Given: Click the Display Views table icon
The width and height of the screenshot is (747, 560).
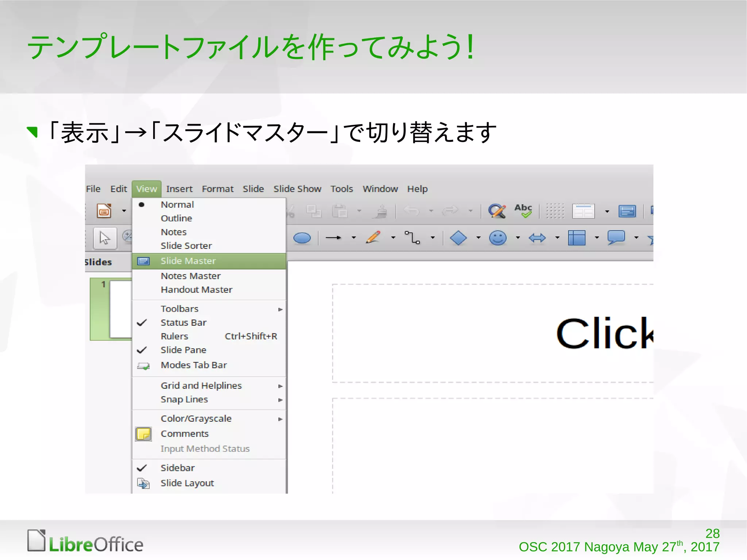Looking at the screenshot, I should [583, 211].
